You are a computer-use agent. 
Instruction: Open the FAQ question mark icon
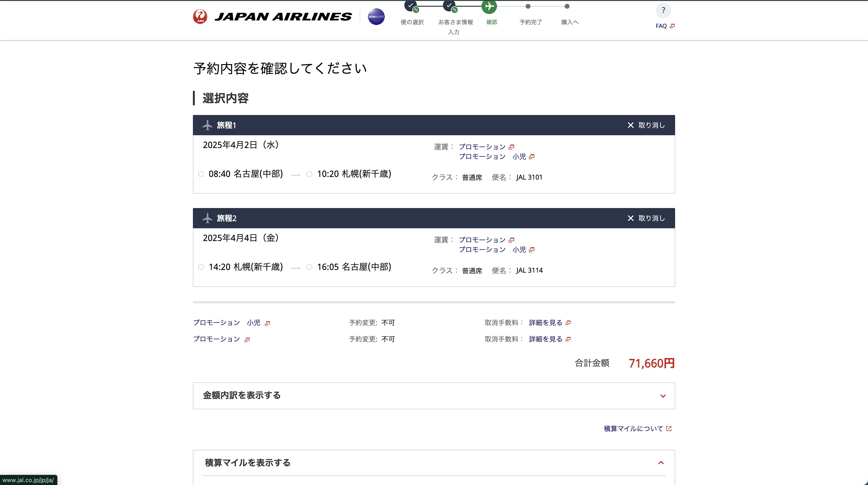pos(663,10)
